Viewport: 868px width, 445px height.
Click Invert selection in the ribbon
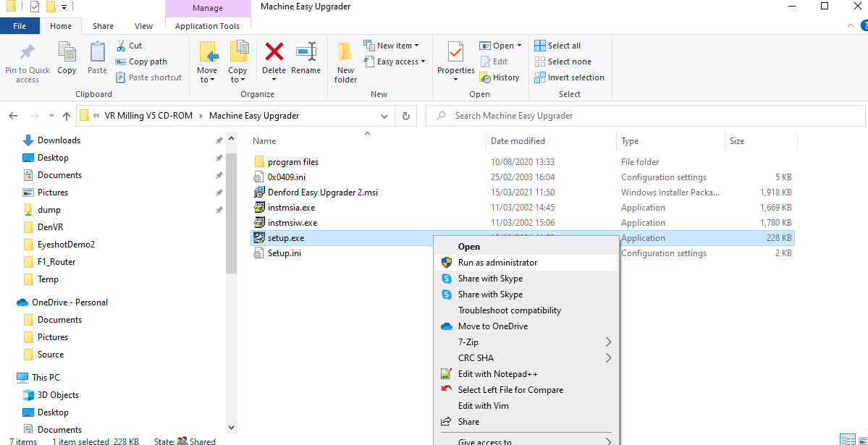click(570, 77)
